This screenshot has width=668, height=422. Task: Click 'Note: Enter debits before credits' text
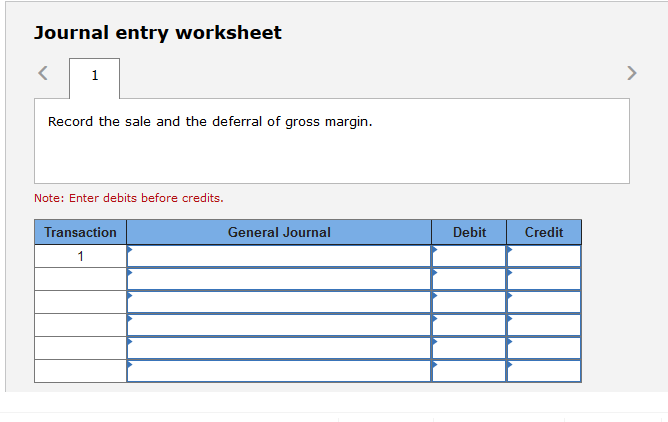click(129, 198)
